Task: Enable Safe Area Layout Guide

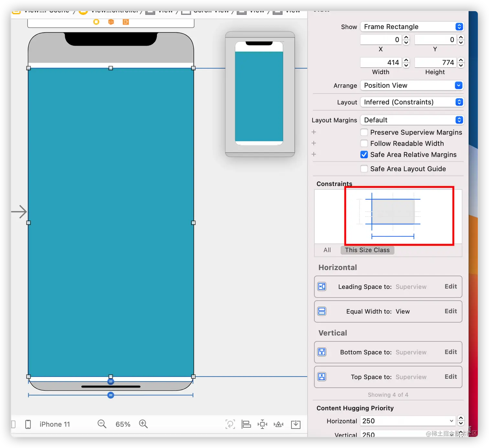Action: point(364,169)
